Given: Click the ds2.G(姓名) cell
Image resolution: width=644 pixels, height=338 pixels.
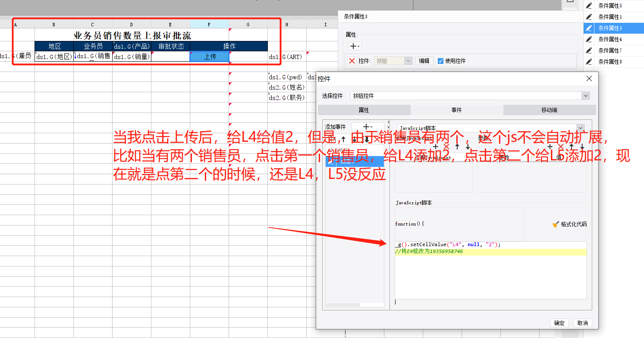Looking at the screenshot, I should coord(287,88).
